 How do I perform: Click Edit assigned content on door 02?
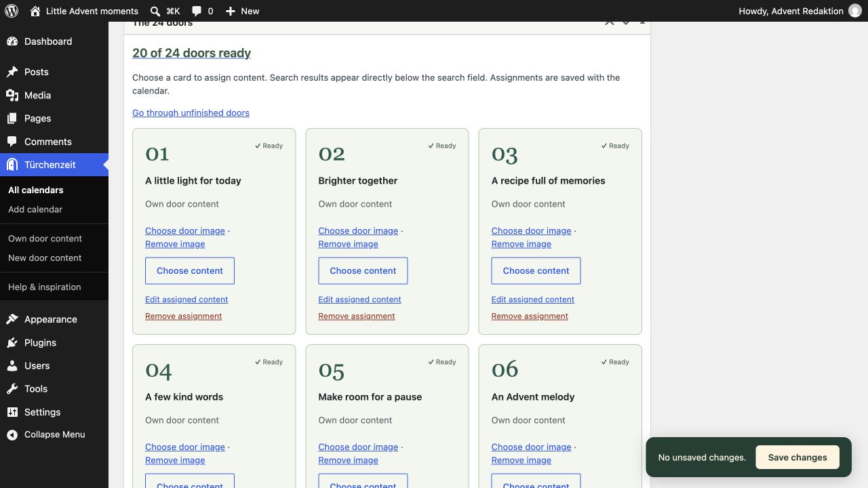click(x=359, y=299)
